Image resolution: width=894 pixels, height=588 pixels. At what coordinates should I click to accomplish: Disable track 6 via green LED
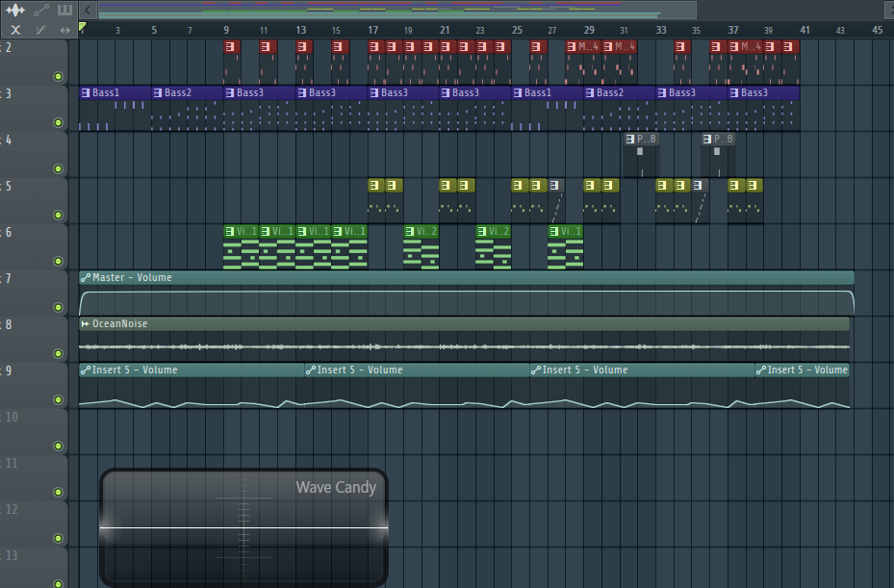pos(58,261)
